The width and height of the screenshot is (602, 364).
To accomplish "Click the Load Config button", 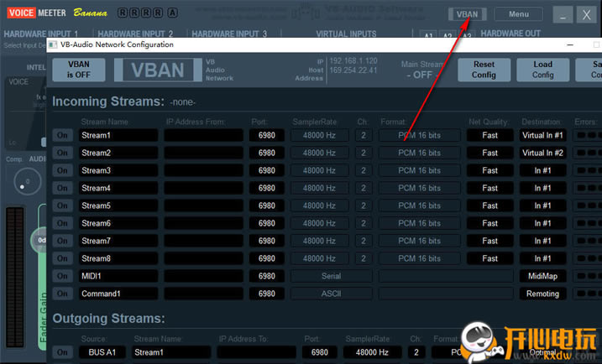I will 542,70.
